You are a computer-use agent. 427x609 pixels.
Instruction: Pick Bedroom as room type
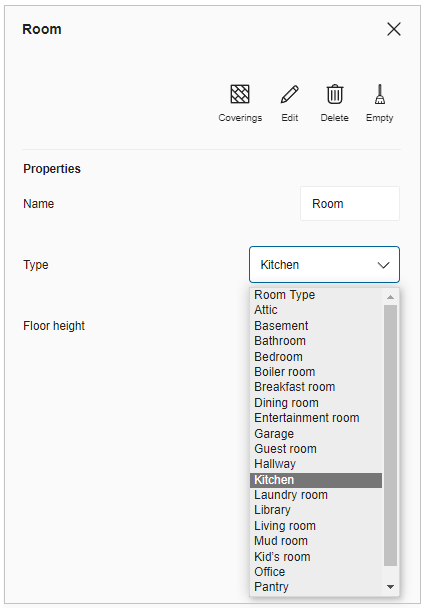click(x=316, y=357)
